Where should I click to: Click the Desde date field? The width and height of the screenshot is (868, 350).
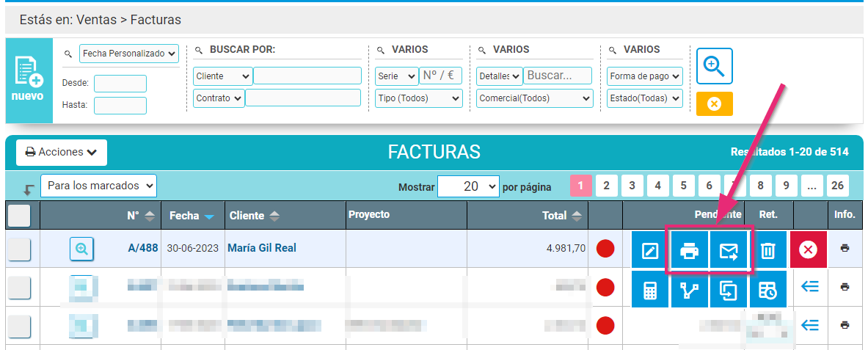(x=120, y=84)
